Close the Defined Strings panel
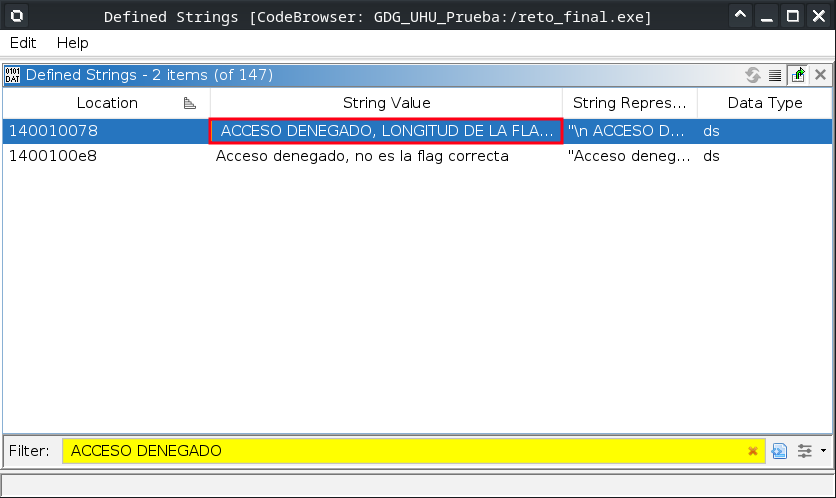836x498 pixels. click(821, 75)
